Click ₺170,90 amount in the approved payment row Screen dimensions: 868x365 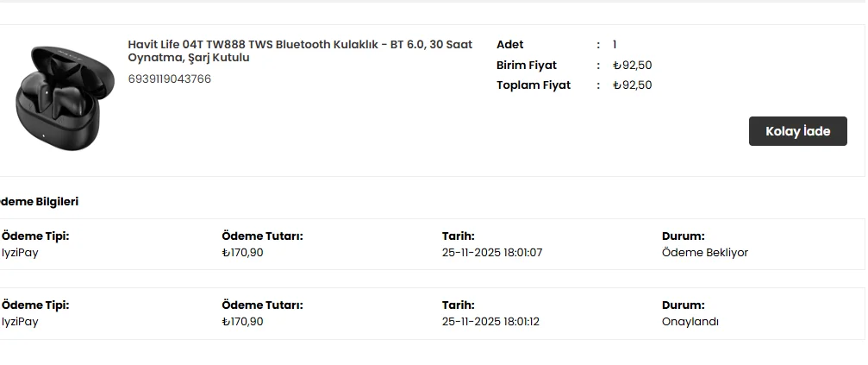(x=242, y=322)
